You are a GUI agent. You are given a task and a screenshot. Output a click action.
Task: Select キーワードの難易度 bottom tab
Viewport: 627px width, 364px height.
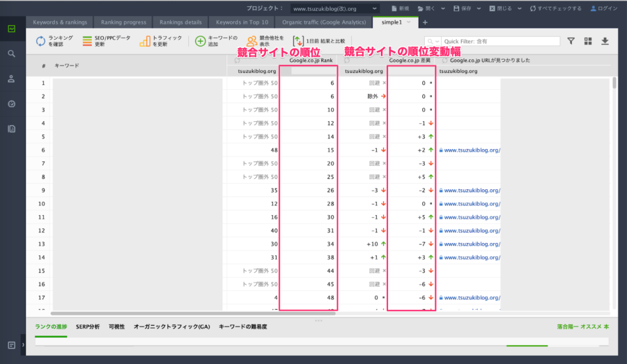(242, 327)
